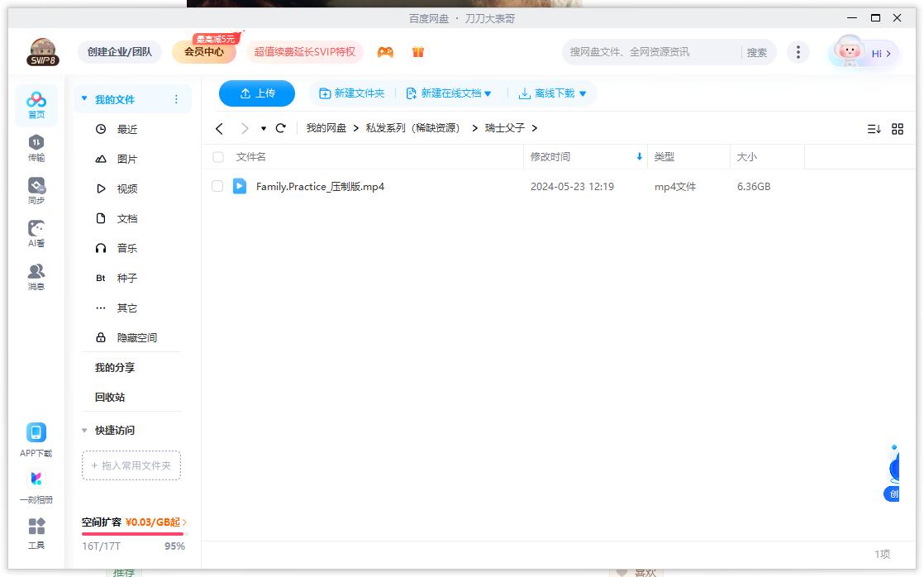The height and width of the screenshot is (577, 924).
Task: Click the blue 上传 upload button
Action: tap(257, 93)
